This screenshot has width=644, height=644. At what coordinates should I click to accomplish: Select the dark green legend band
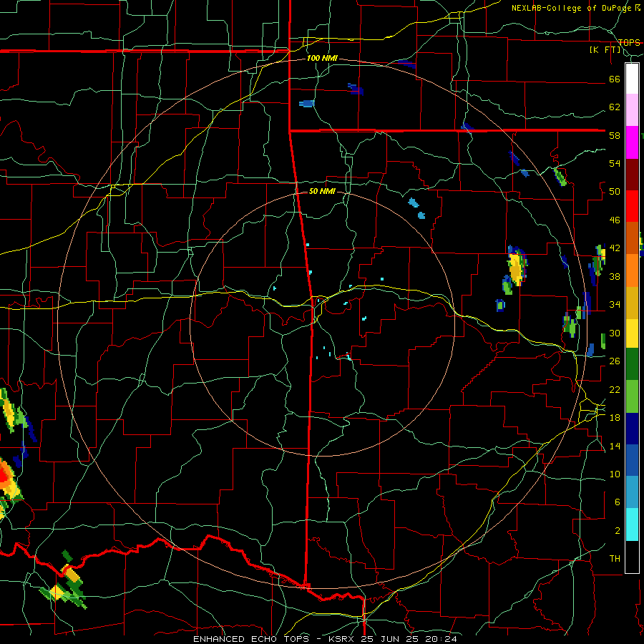tap(632, 364)
